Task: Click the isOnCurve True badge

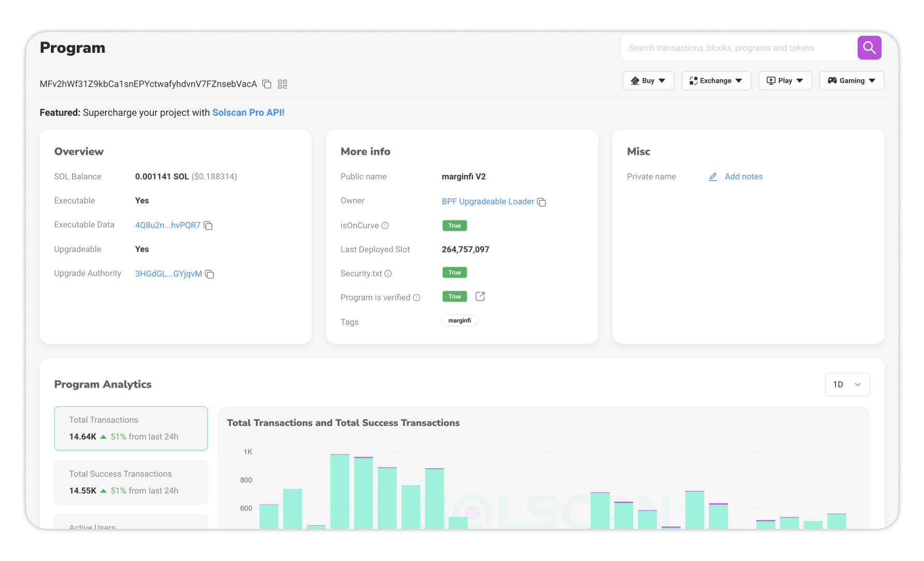Action: tap(454, 226)
